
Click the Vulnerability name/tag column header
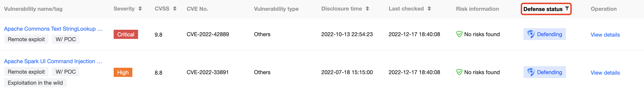tap(33, 9)
